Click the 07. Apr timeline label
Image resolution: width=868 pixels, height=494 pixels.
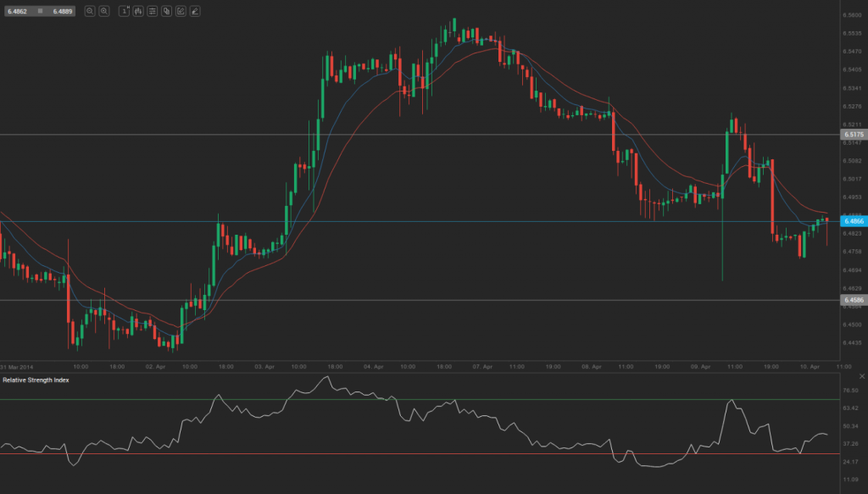point(483,367)
